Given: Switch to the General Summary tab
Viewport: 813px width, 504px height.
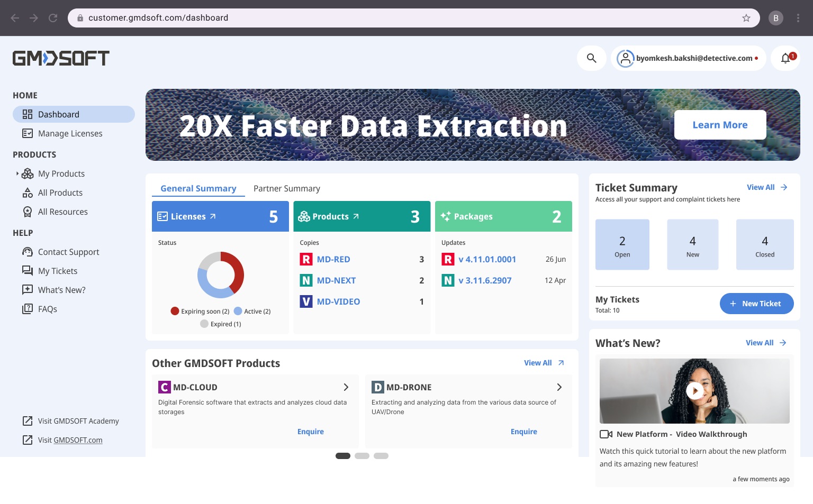Looking at the screenshot, I should click(x=198, y=188).
